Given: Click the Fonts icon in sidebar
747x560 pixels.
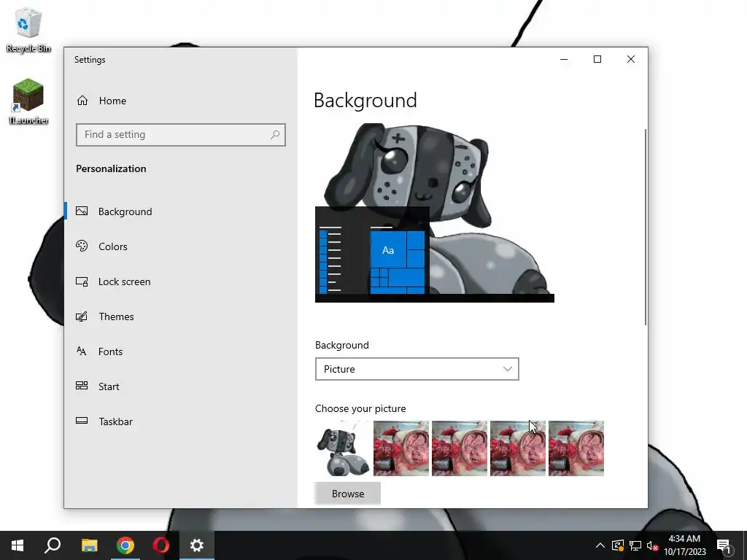Looking at the screenshot, I should pos(82,351).
